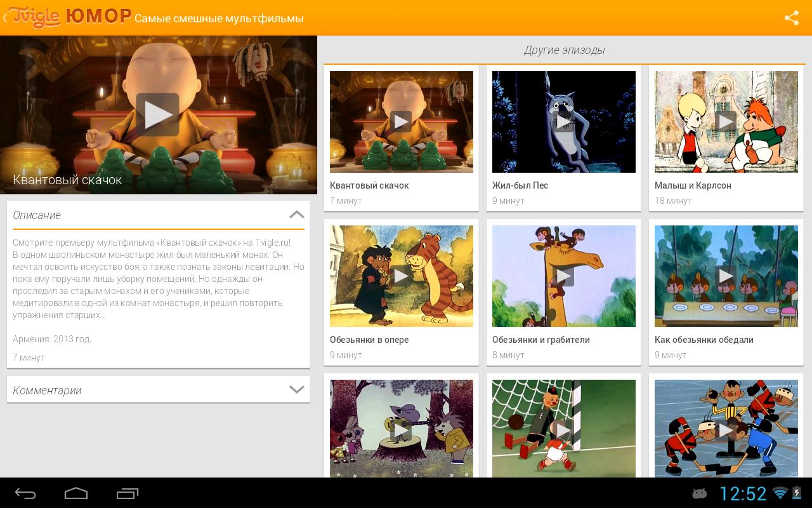Expand the Комментарии section chevron

[x=296, y=389]
